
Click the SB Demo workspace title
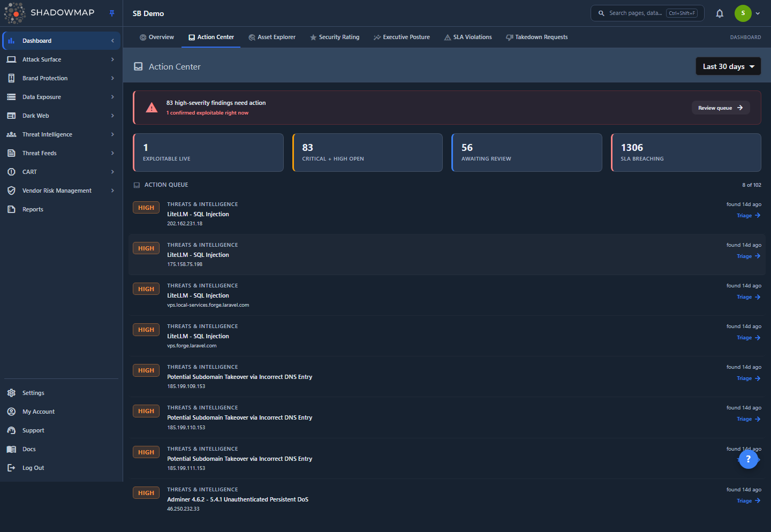point(148,13)
